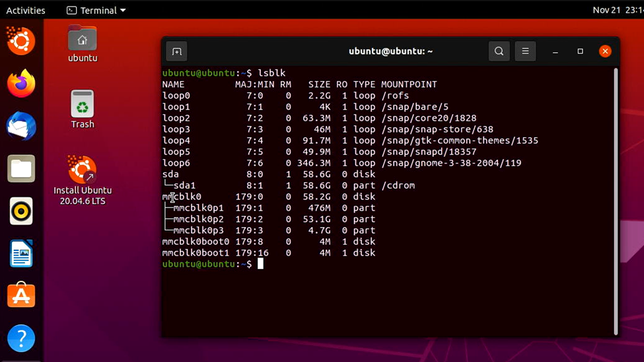Click the terminal title ubuntu@ubuntu: ~

[x=390, y=52]
